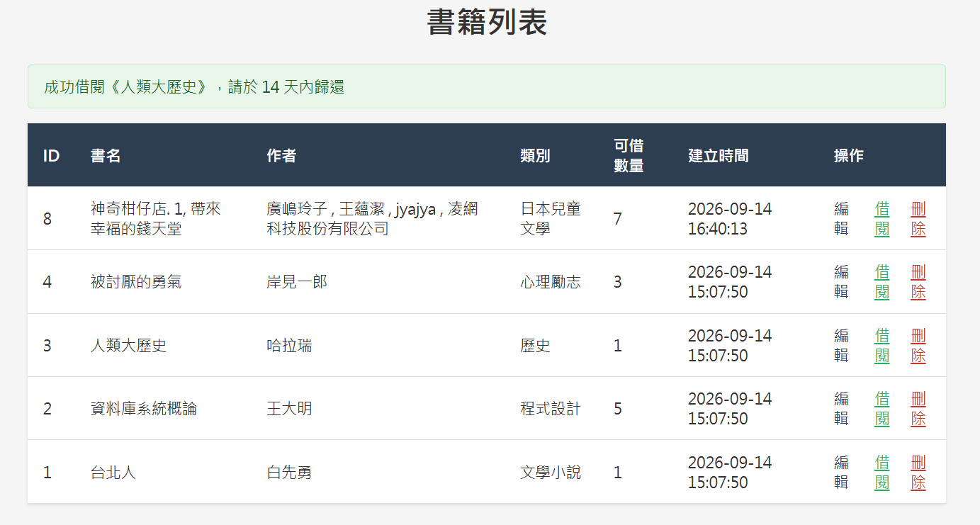
Task: Borrow 台北人 using 借閱
Action: coord(882,473)
